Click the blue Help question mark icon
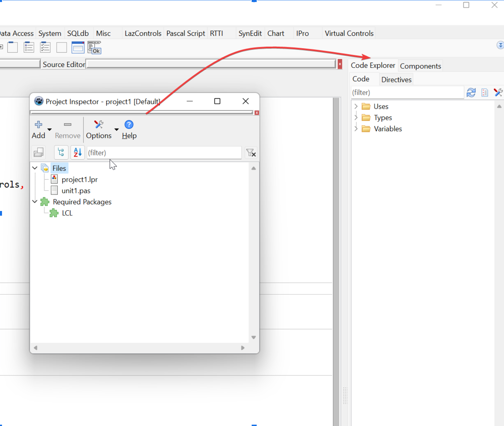 129,125
